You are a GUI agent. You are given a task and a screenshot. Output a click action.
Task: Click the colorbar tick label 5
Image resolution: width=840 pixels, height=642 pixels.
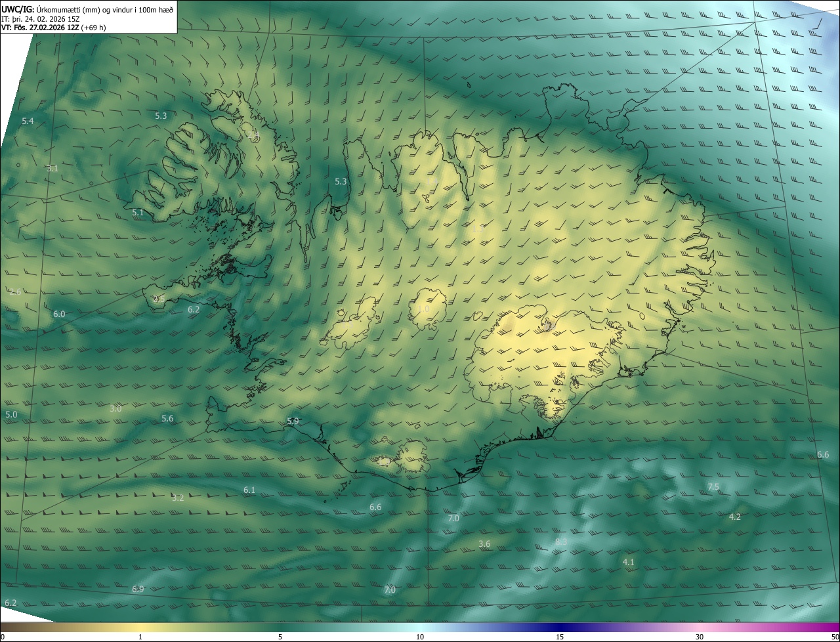280,637
